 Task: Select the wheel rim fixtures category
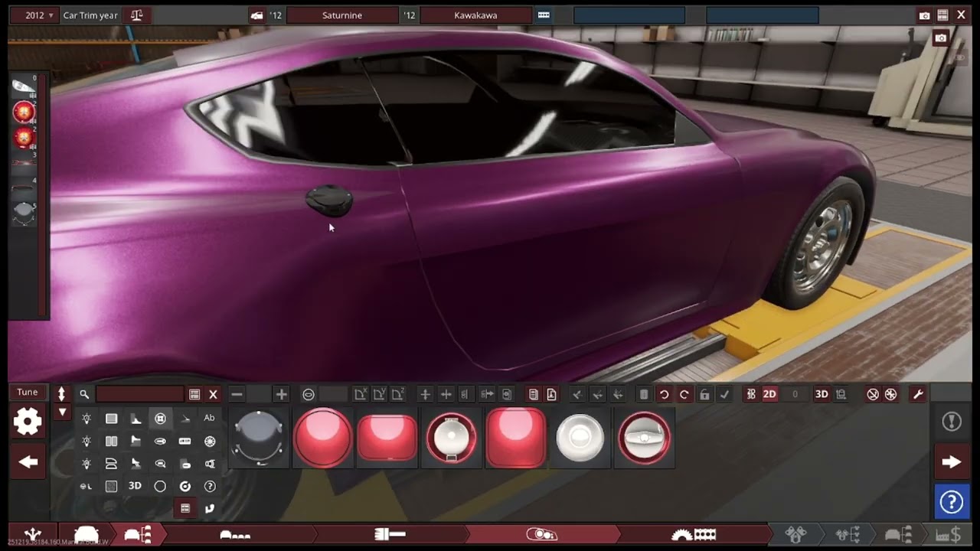point(209,442)
